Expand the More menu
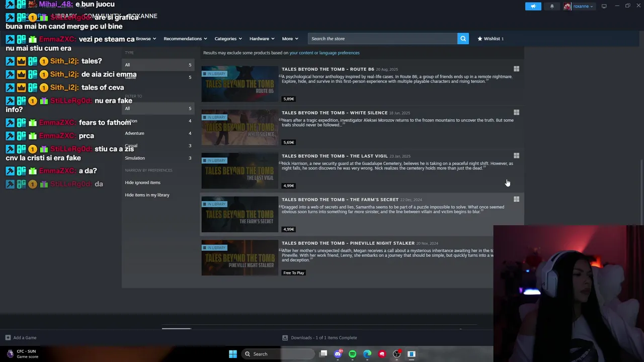 point(290,39)
